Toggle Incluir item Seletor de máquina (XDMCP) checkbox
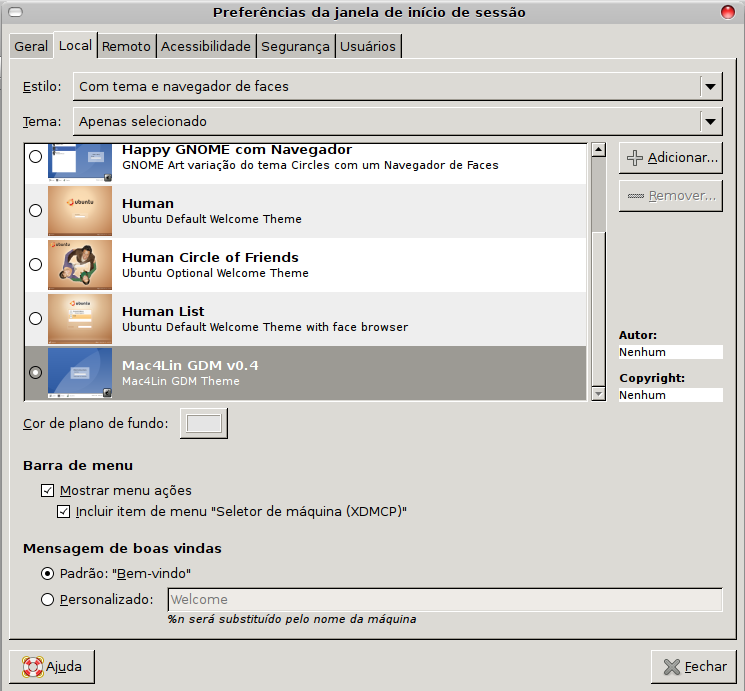 click(x=64, y=512)
